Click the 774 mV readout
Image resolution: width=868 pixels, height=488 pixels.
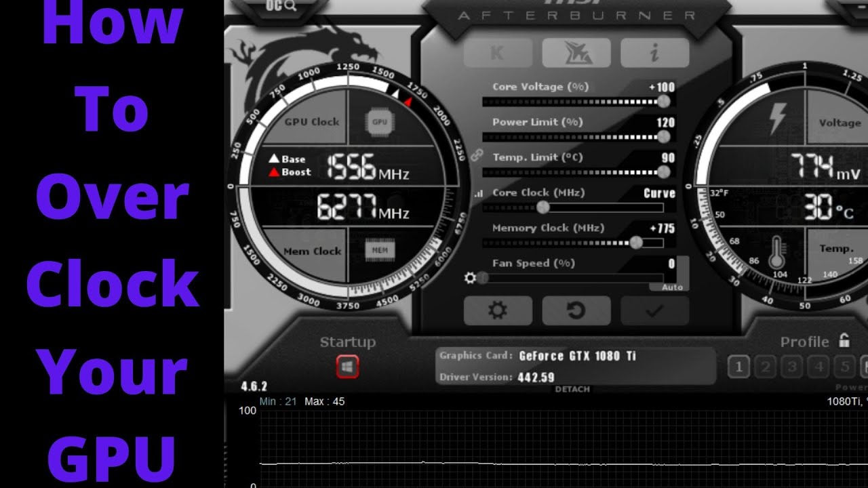[825, 167]
